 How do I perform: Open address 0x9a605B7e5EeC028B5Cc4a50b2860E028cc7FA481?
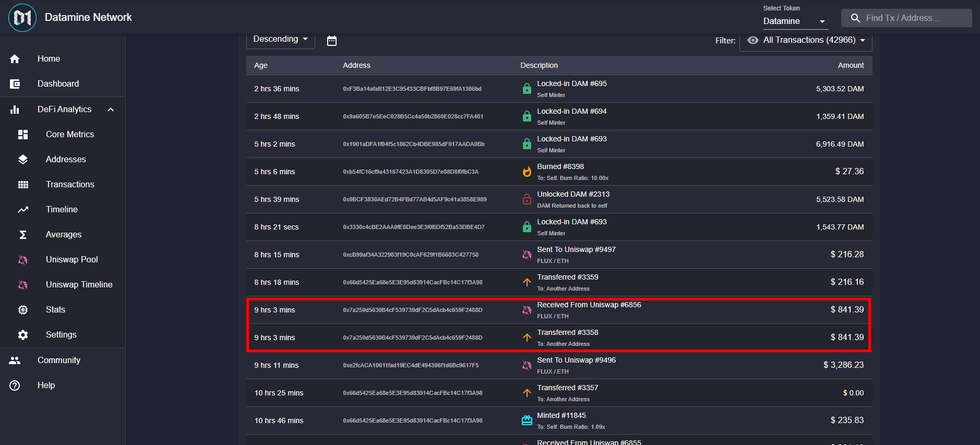click(x=413, y=117)
